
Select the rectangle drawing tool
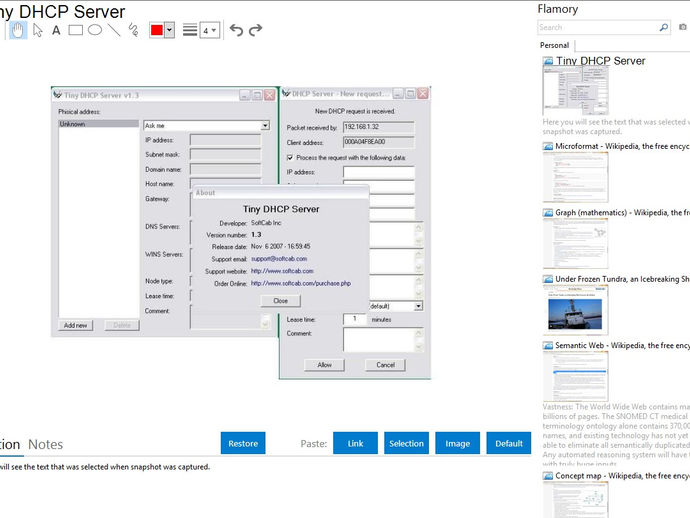(x=75, y=30)
